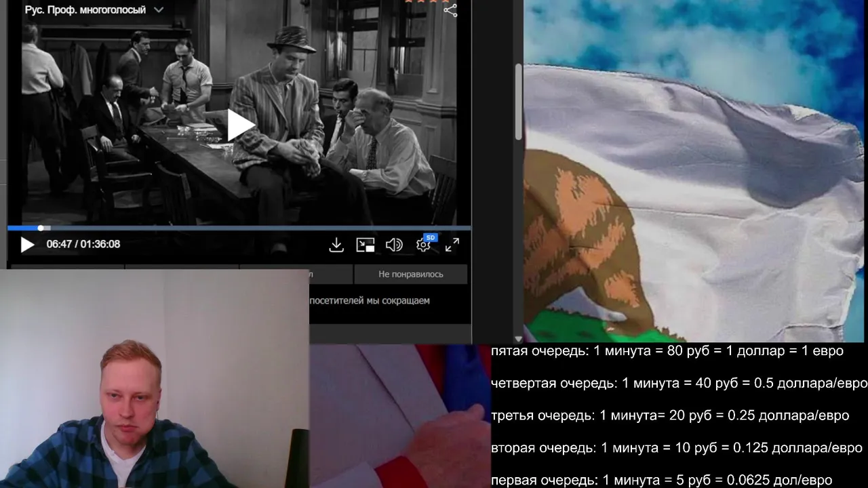
Task: Open the player quality settings gear
Action: 424,245
